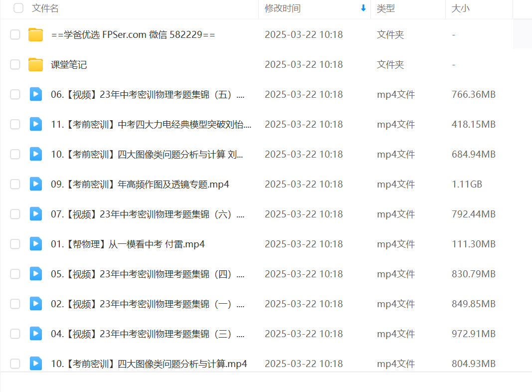The height and width of the screenshot is (392, 532).
Task: Open the 课堂笔记 folder icon
Action: click(35, 64)
